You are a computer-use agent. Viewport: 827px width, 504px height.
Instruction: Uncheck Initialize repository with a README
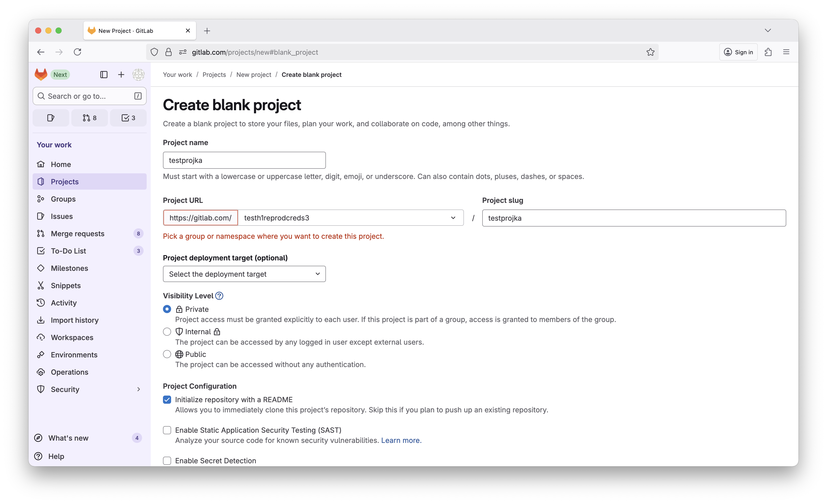point(167,400)
